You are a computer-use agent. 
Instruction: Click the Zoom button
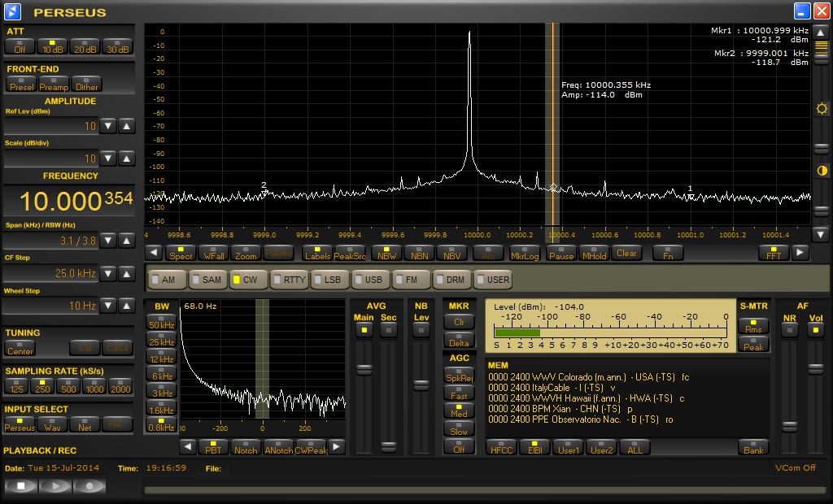(246, 253)
